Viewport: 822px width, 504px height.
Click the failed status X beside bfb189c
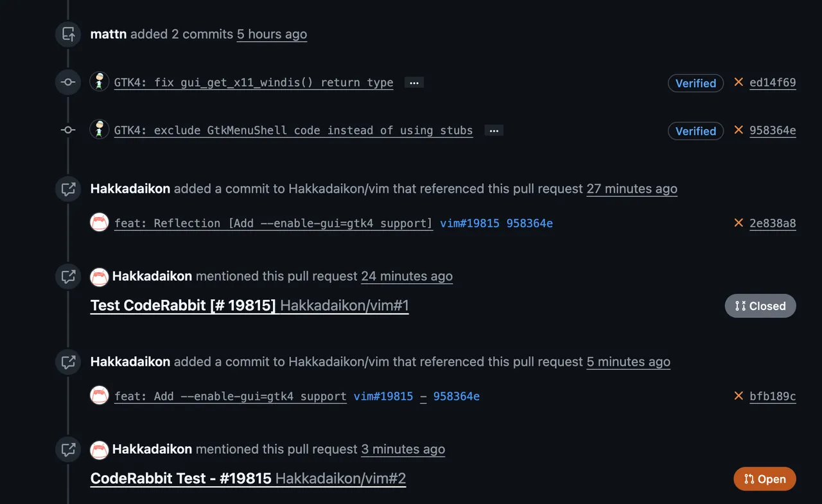[x=739, y=395]
